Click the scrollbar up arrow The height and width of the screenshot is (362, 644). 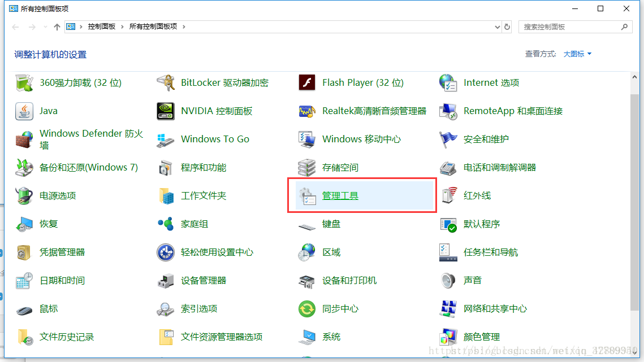(634, 77)
